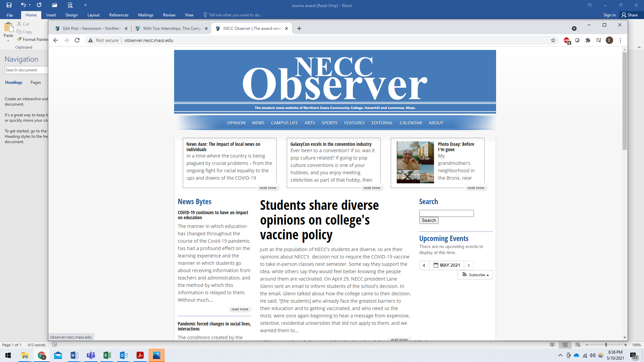Open ABOUT in site navigation
Viewport: 644px width, 362px height.
436,123
